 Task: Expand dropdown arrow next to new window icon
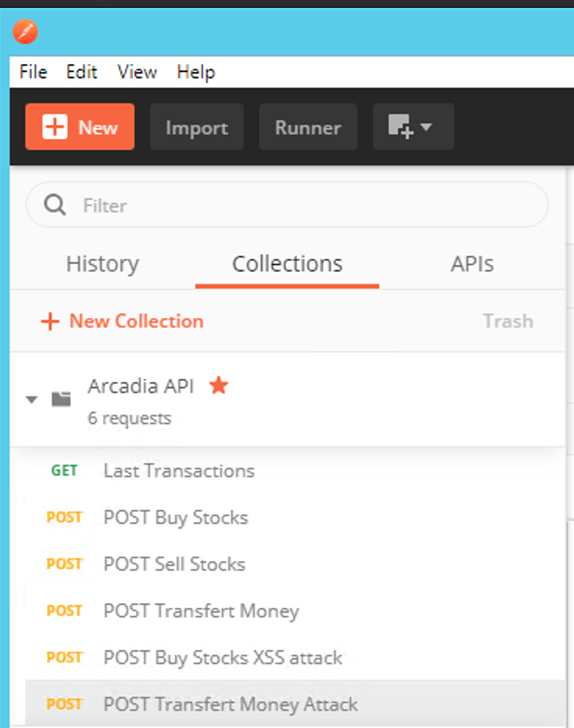tap(426, 127)
